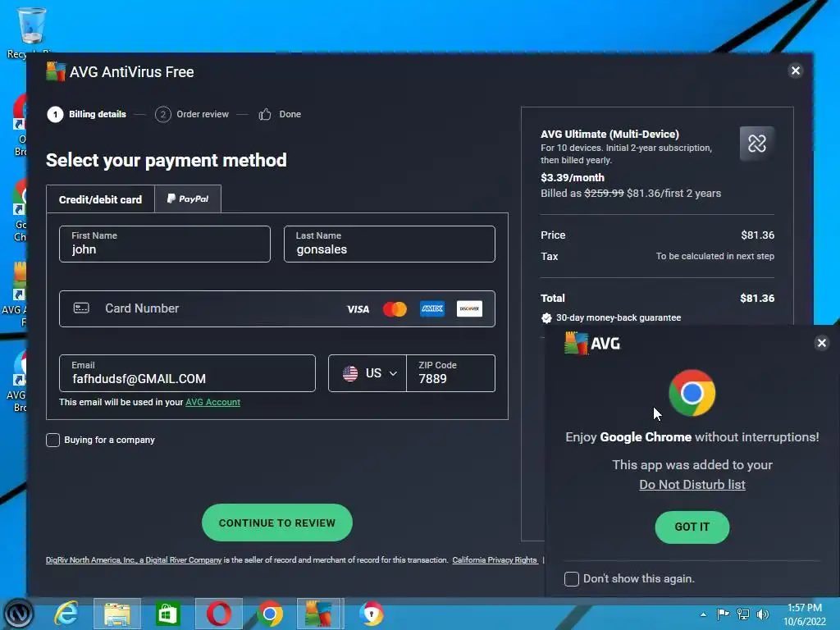
Task: Click the taskbar clock showing 1:57 PM
Action: pyautogui.click(x=805, y=614)
